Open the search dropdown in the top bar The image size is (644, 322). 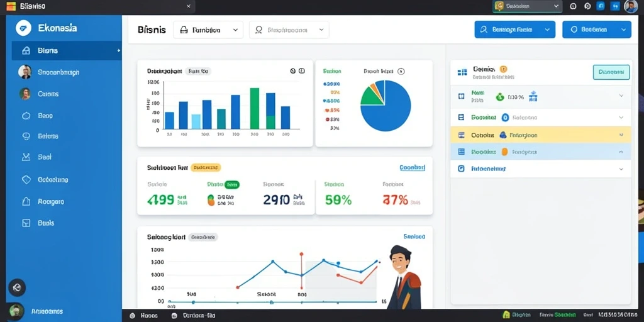[x=289, y=30]
